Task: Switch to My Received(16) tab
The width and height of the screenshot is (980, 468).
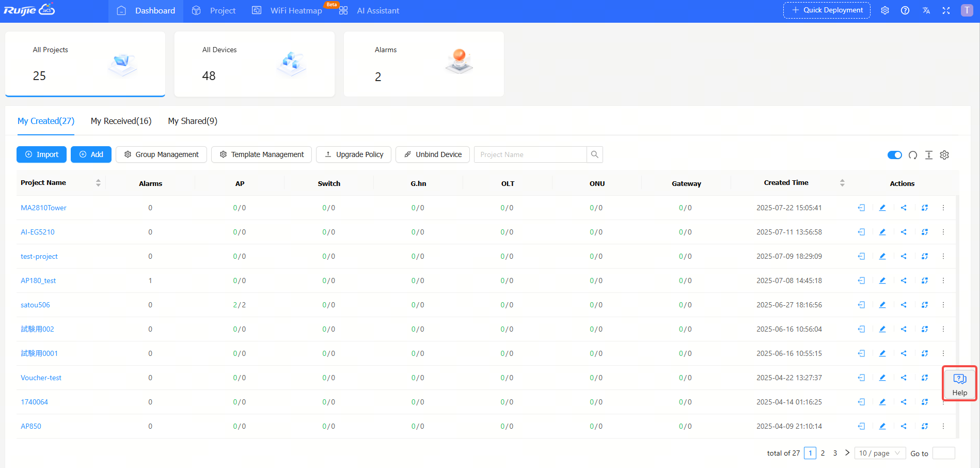Action: pyautogui.click(x=121, y=121)
